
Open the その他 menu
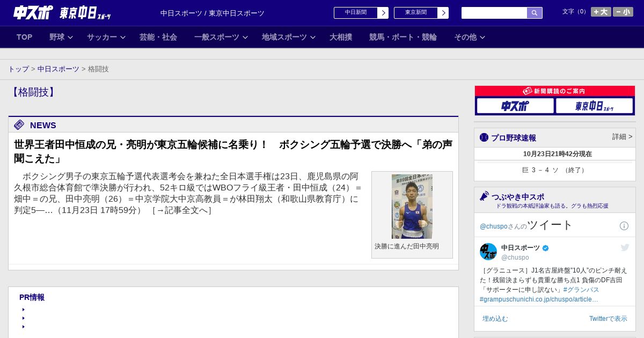[x=465, y=37]
